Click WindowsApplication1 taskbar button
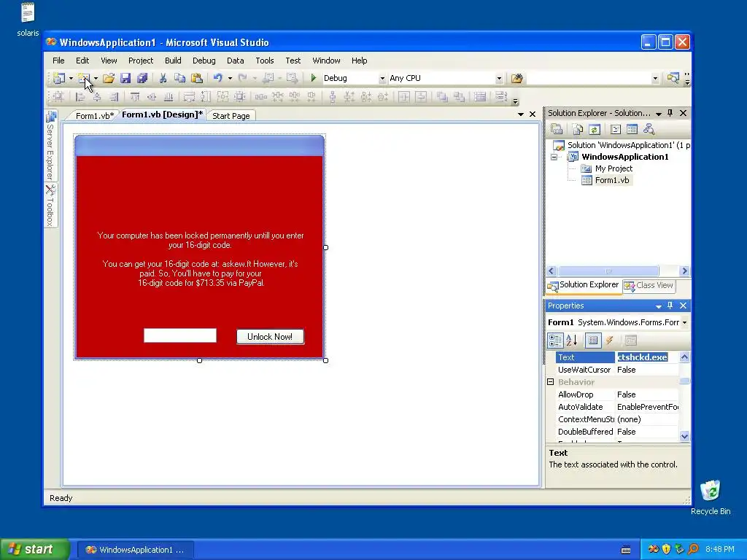Image resolution: width=747 pixels, height=560 pixels. pyautogui.click(x=135, y=550)
